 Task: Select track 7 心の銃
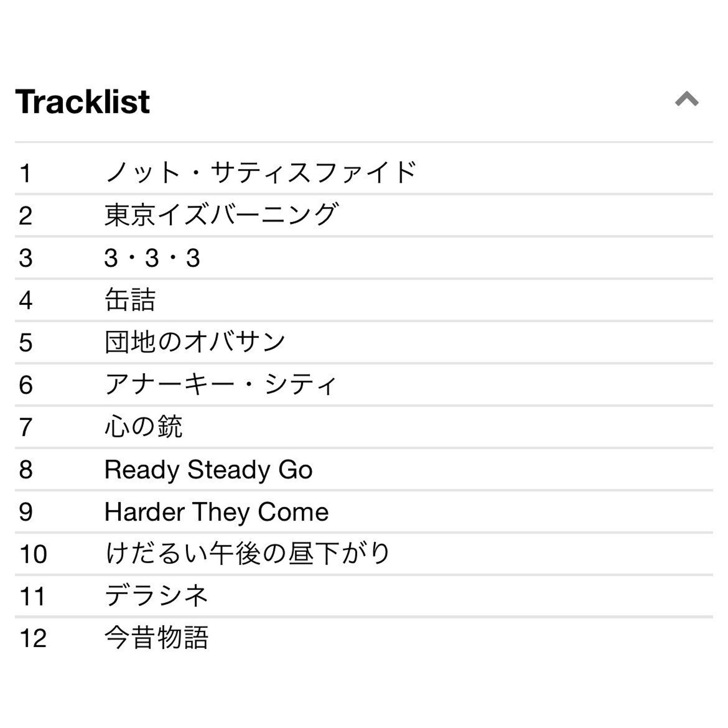pos(364,427)
